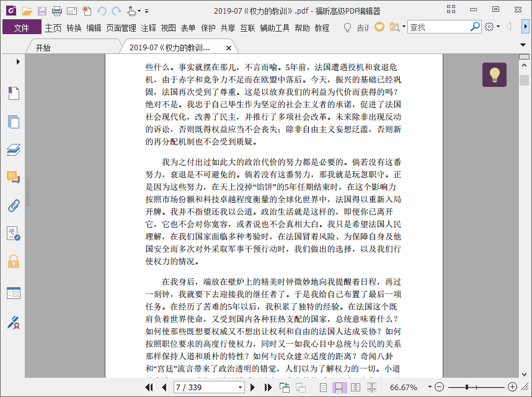The width and height of the screenshot is (532, 397).
Task: Switch to the 开始 tab
Action: point(43,48)
